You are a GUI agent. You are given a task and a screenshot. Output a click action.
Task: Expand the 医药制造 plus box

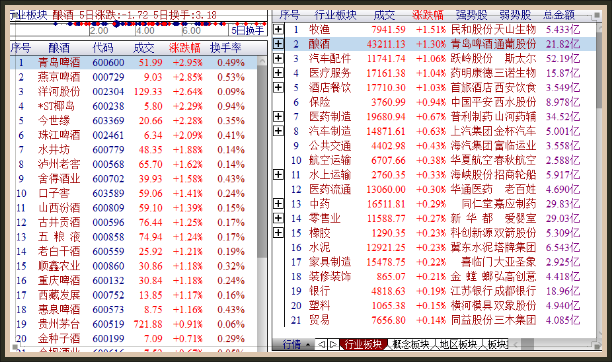click(278, 116)
